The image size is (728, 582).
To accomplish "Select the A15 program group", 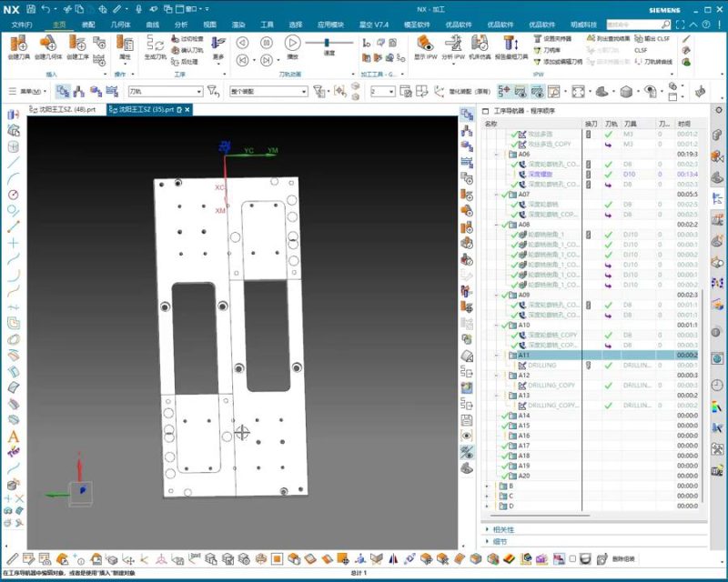I will 524,426.
